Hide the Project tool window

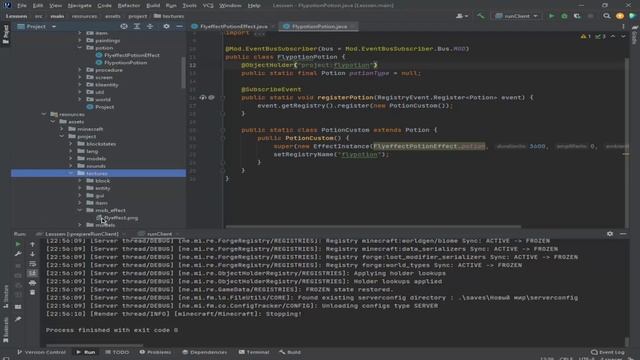[179, 26]
